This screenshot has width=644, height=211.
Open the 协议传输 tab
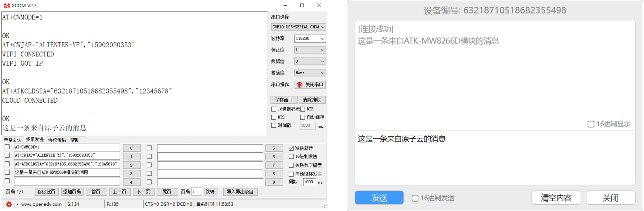click(x=57, y=140)
